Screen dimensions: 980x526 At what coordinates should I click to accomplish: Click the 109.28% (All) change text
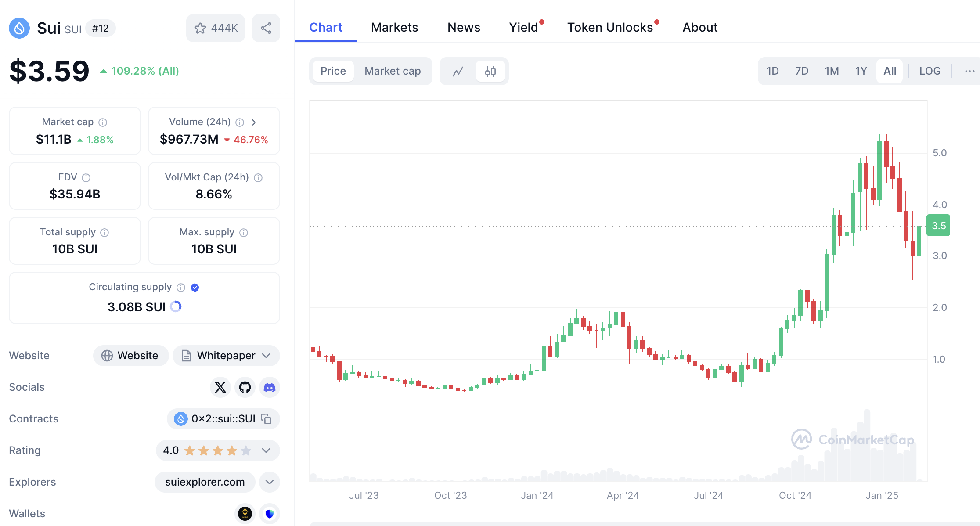(145, 71)
